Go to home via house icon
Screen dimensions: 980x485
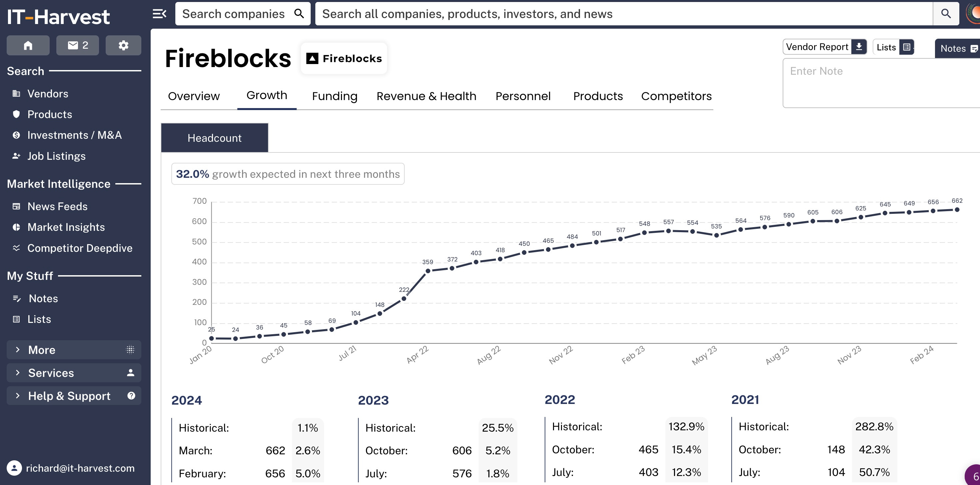coord(28,45)
